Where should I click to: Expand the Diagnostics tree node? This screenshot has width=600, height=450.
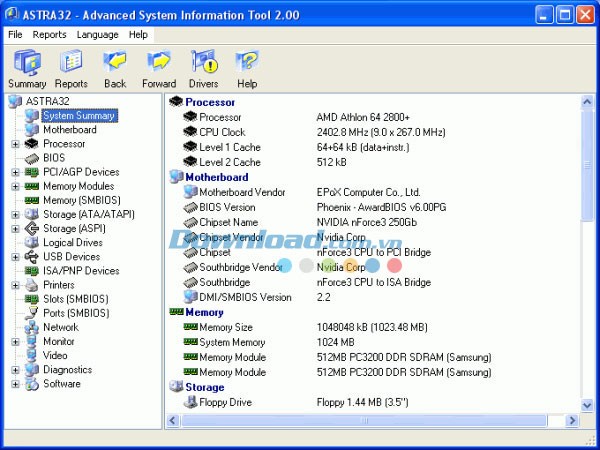[15, 370]
